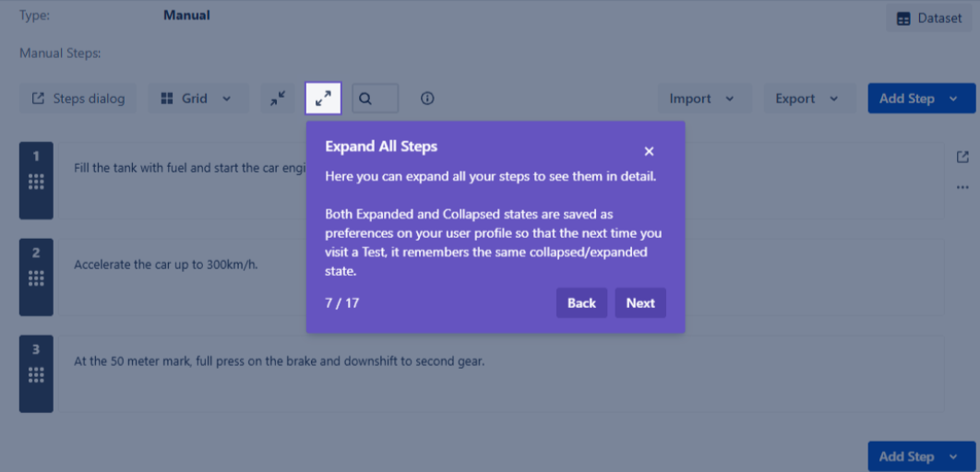This screenshot has width=980, height=472.
Task: Click the top Add Step button
Action: tap(907, 99)
